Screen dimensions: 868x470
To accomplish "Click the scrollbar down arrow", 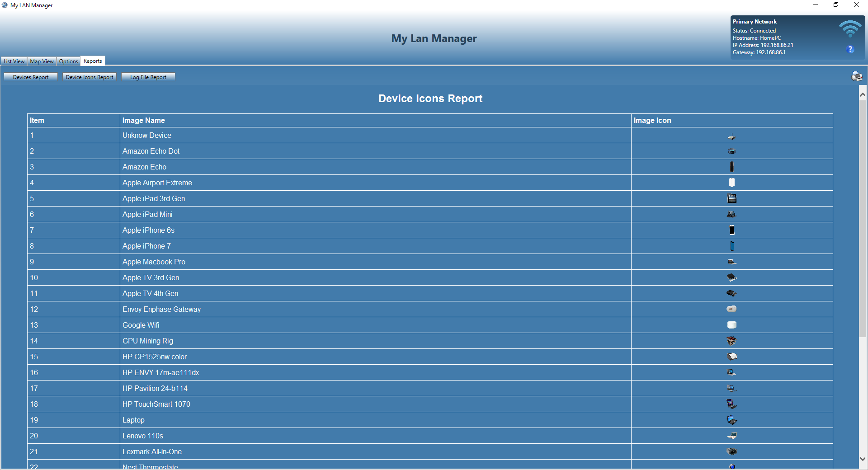I will pyautogui.click(x=863, y=458).
